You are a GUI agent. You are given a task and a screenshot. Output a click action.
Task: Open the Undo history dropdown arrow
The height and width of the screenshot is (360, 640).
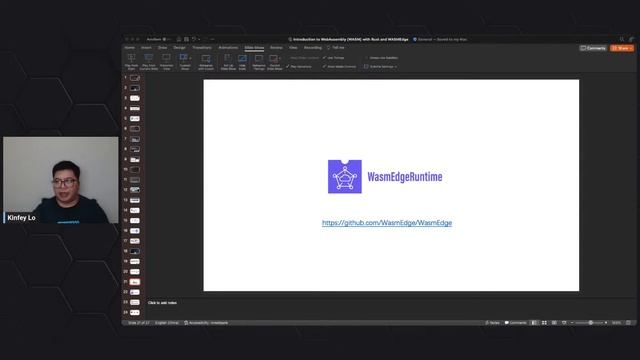(199, 40)
